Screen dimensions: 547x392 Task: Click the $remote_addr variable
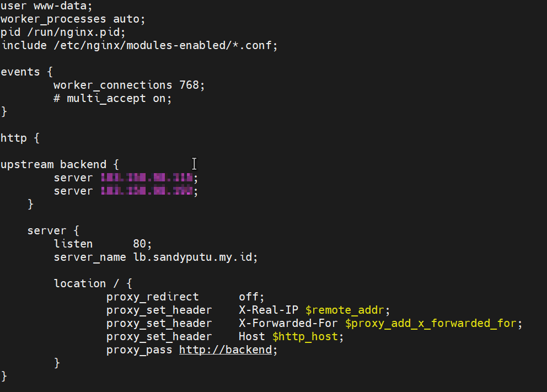(348, 310)
